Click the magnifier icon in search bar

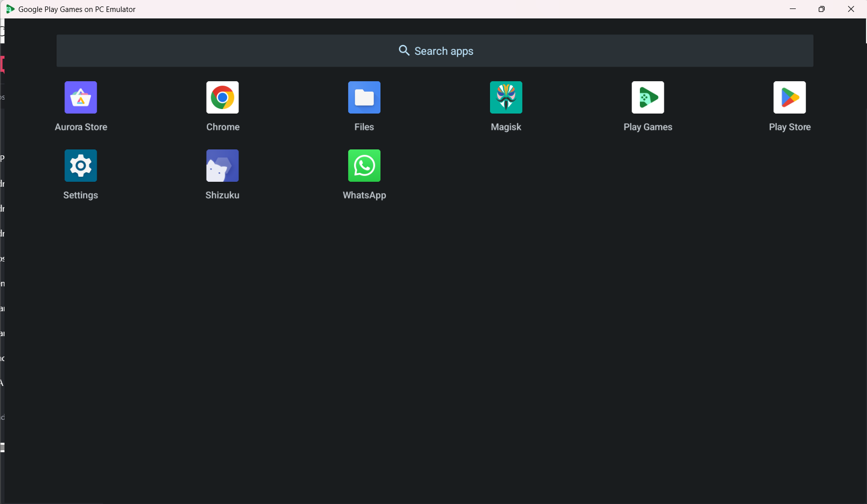click(x=404, y=51)
